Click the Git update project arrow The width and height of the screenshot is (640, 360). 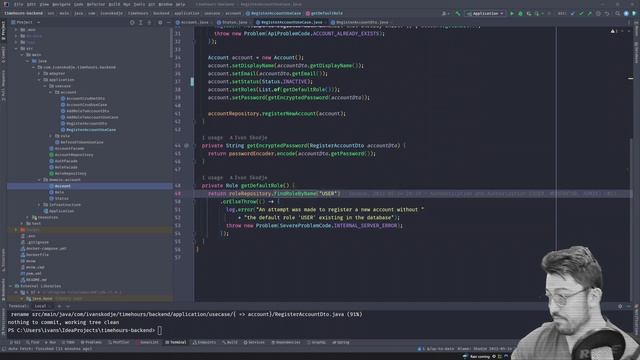pyautogui.click(x=573, y=13)
